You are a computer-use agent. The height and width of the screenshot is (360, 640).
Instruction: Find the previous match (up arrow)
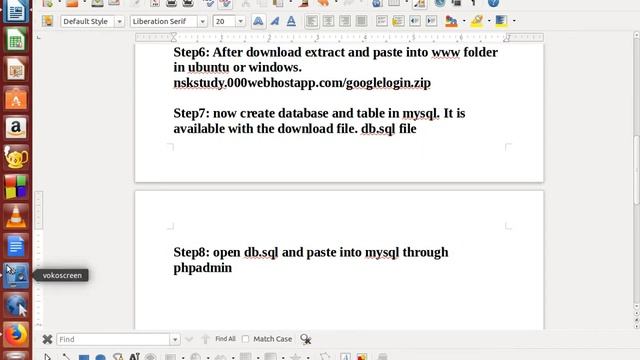(205, 339)
